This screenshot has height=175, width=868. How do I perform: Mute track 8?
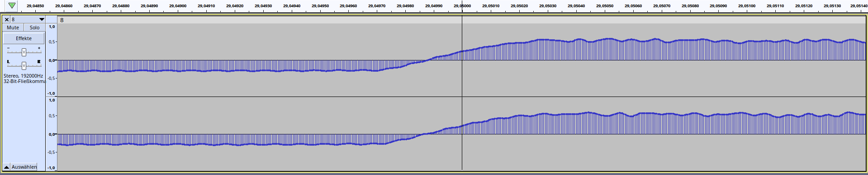[13, 28]
